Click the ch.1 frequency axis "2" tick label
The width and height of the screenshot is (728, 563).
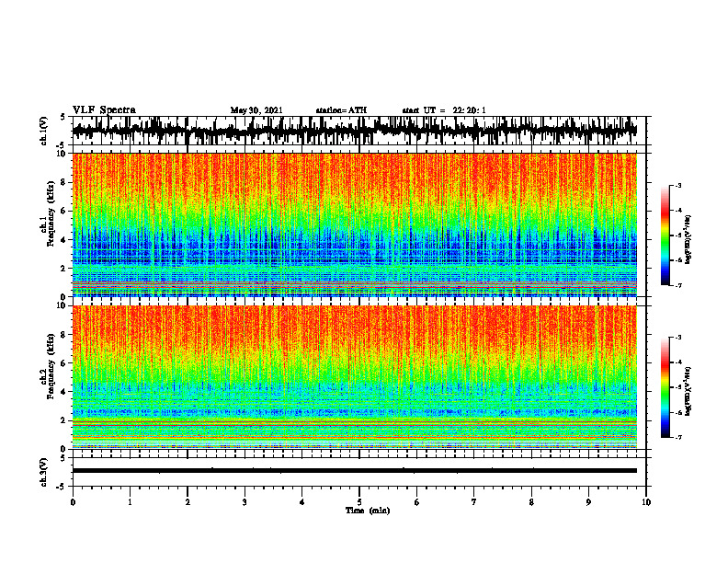pyautogui.click(x=64, y=268)
